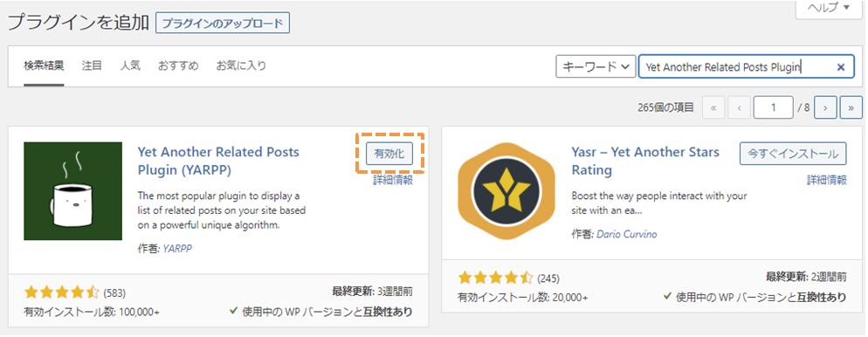The height and width of the screenshot is (337, 868).
Task: Click 有効インストール数: 100,000+ text
Action: click(x=92, y=312)
